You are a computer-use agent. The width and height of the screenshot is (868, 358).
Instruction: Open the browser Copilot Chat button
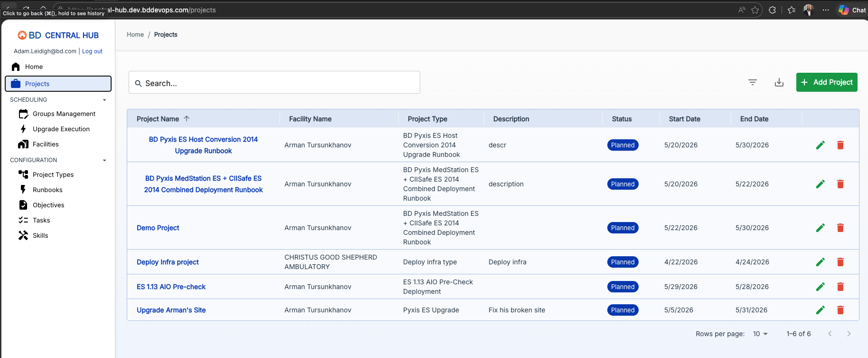[x=852, y=10]
